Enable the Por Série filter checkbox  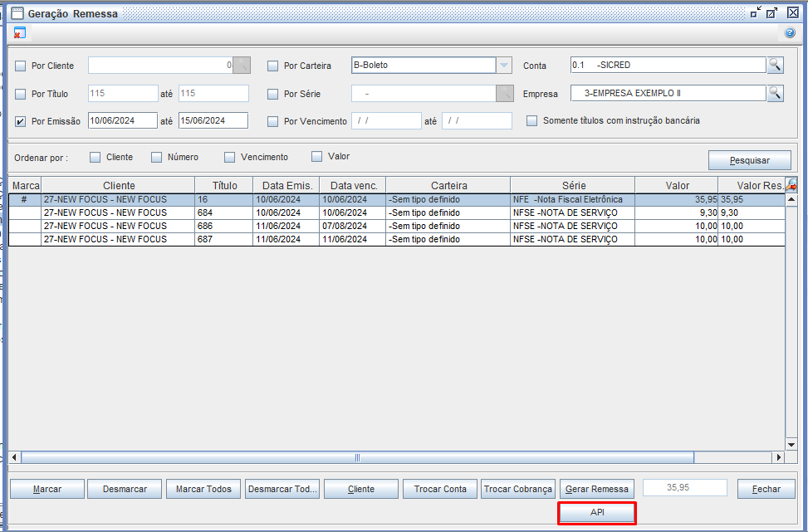(x=272, y=95)
